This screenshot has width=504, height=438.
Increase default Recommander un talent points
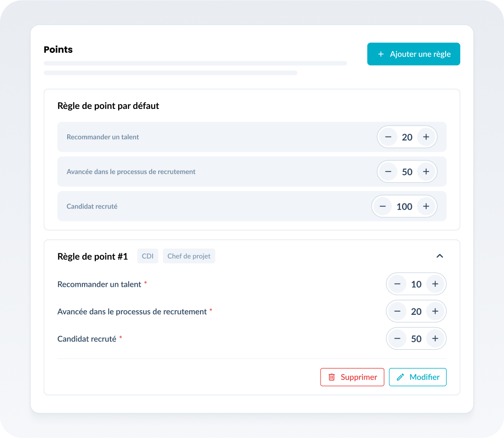pyautogui.click(x=426, y=137)
